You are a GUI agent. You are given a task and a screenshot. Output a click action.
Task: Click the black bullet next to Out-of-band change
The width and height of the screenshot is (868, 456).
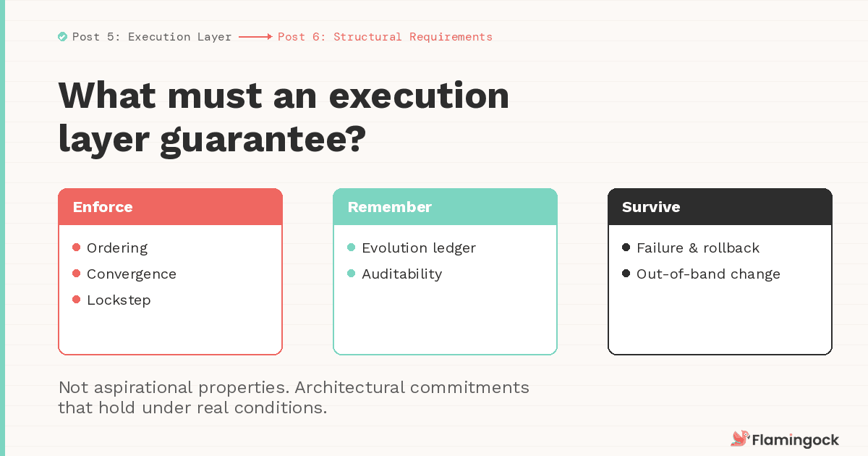pos(626,274)
